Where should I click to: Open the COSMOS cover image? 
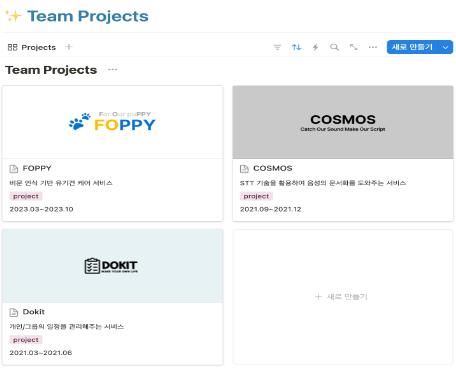343,122
